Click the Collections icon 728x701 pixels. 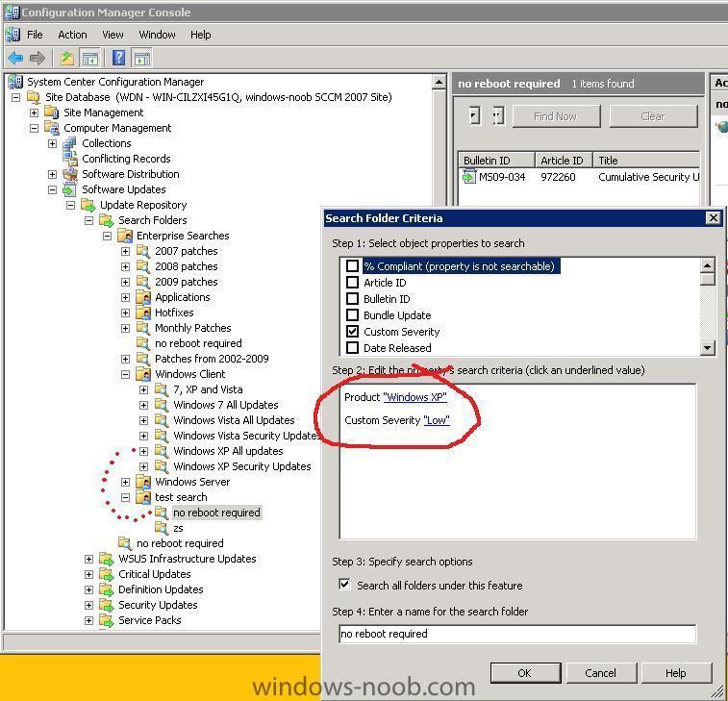point(69,143)
